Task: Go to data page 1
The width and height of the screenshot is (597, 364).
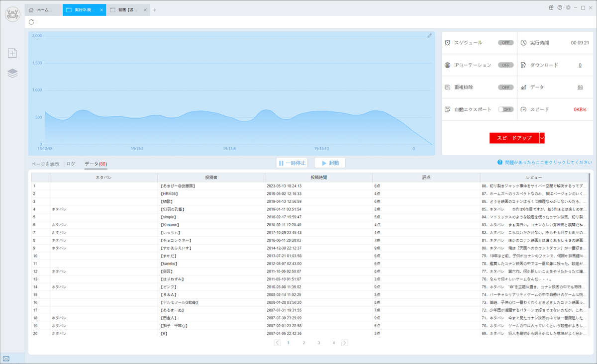Action: click(x=288, y=343)
